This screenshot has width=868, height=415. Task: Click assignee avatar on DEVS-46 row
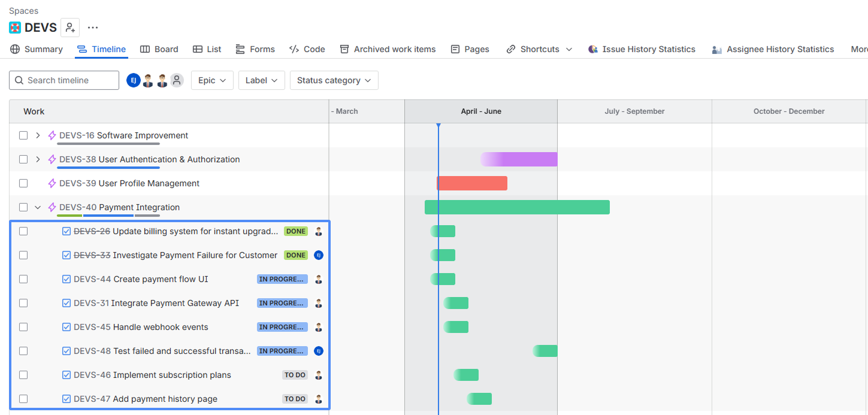coord(319,375)
